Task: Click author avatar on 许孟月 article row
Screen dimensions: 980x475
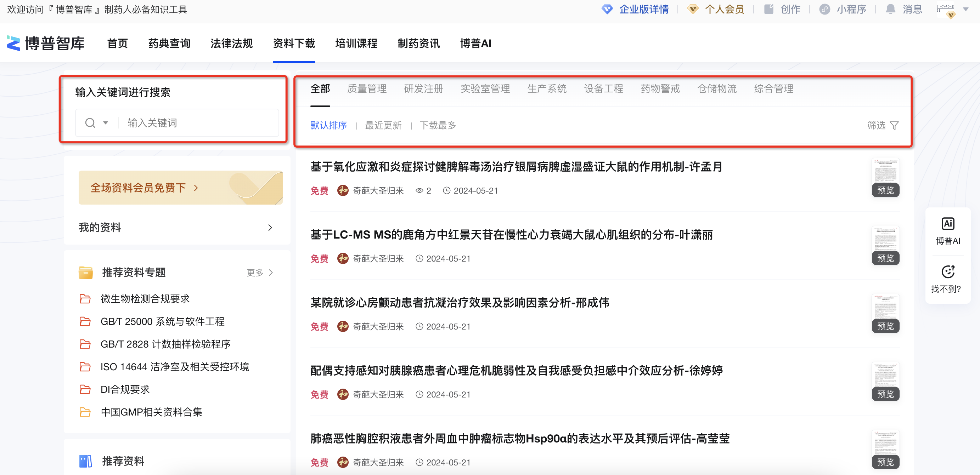Action: [x=343, y=190]
